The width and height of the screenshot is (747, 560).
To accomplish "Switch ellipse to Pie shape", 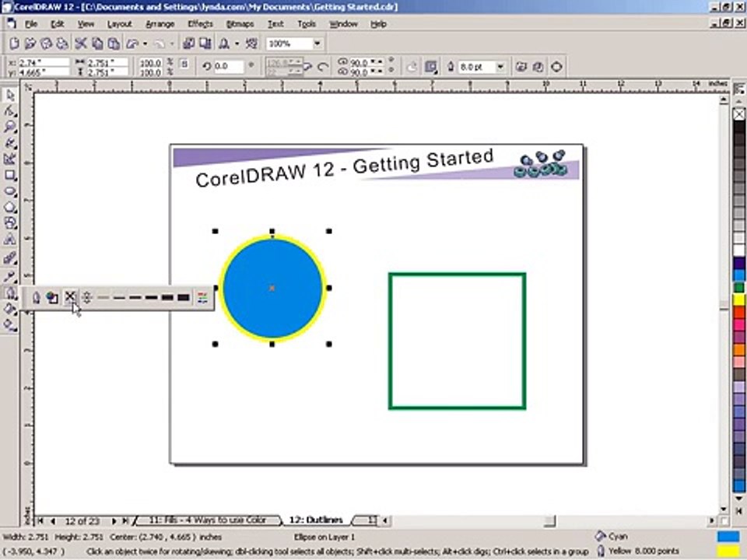I will [307, 67].
